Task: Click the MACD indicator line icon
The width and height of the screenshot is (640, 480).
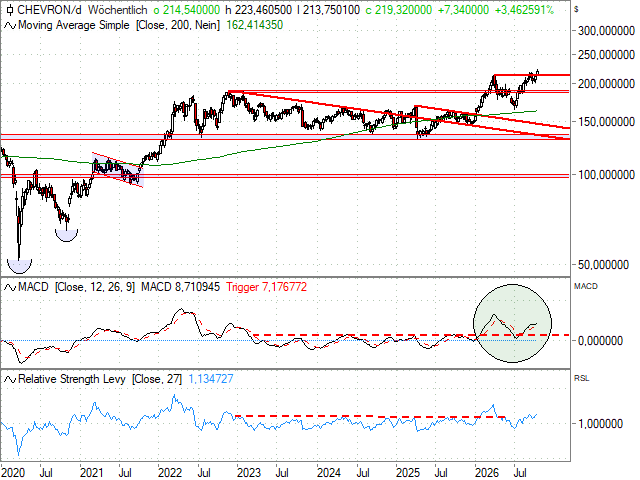Action: click(x=10, y=288)
